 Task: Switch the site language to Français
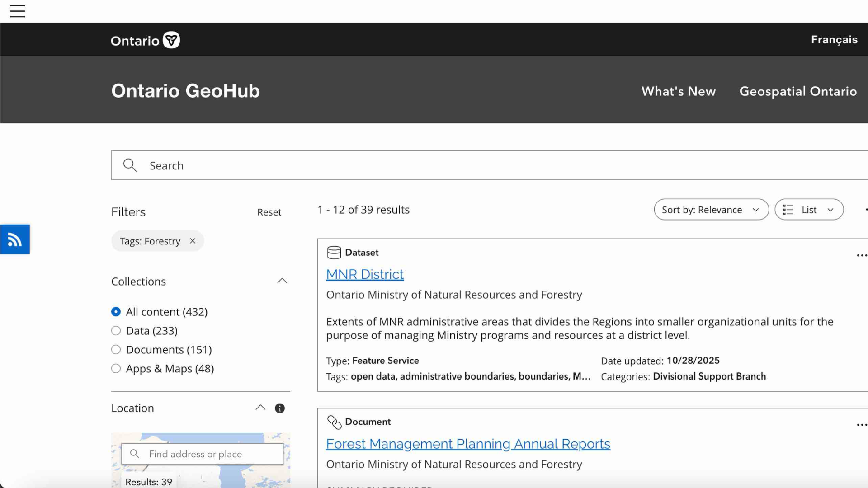[x=834, y=39]
